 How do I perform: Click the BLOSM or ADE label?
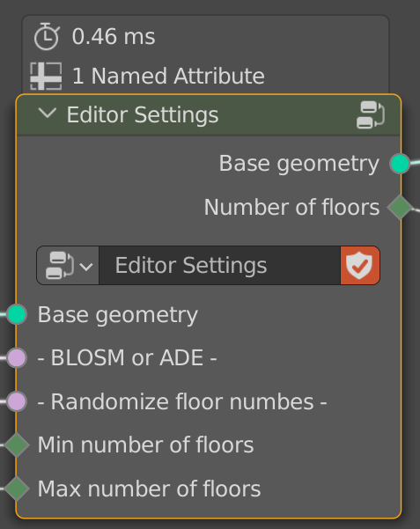click(127, 358)
